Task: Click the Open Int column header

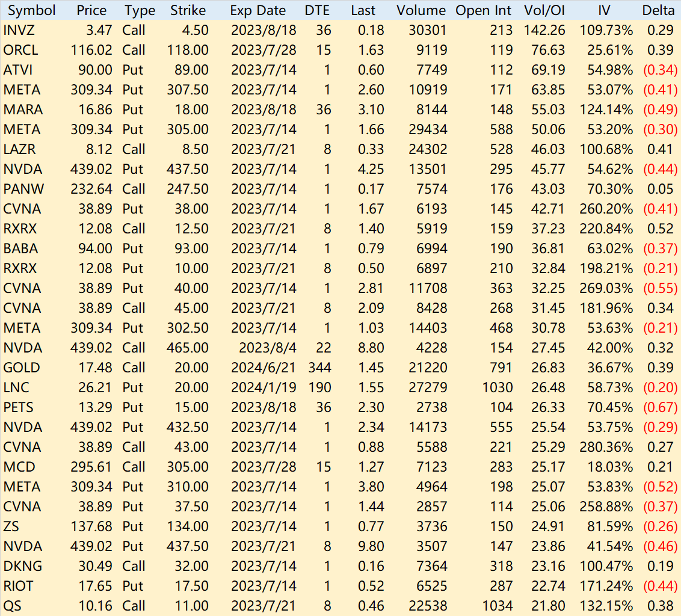Action: click(x=484, y=10)
